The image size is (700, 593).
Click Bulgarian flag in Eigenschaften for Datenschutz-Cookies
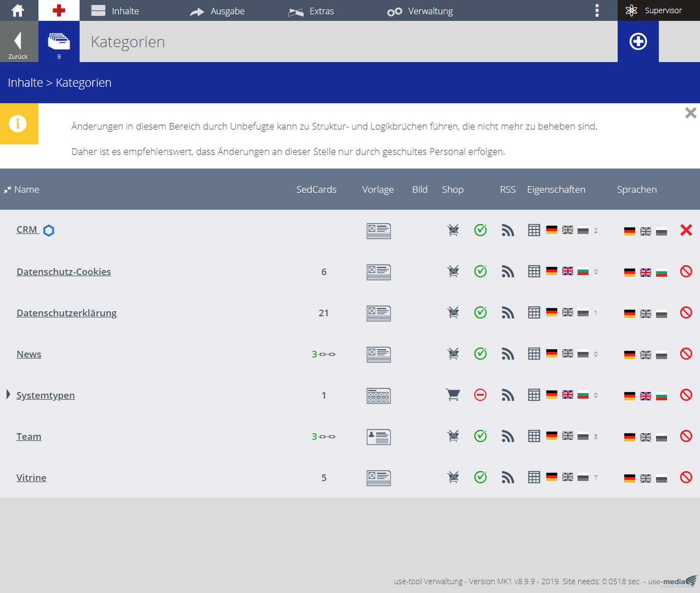(583, 271)
